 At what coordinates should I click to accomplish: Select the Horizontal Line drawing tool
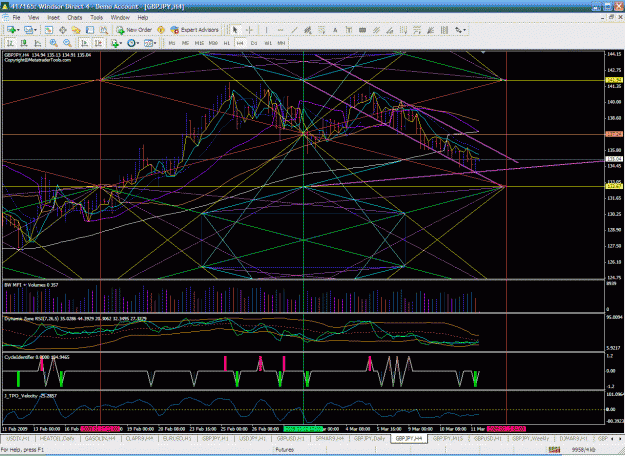(x=280, y=30)
